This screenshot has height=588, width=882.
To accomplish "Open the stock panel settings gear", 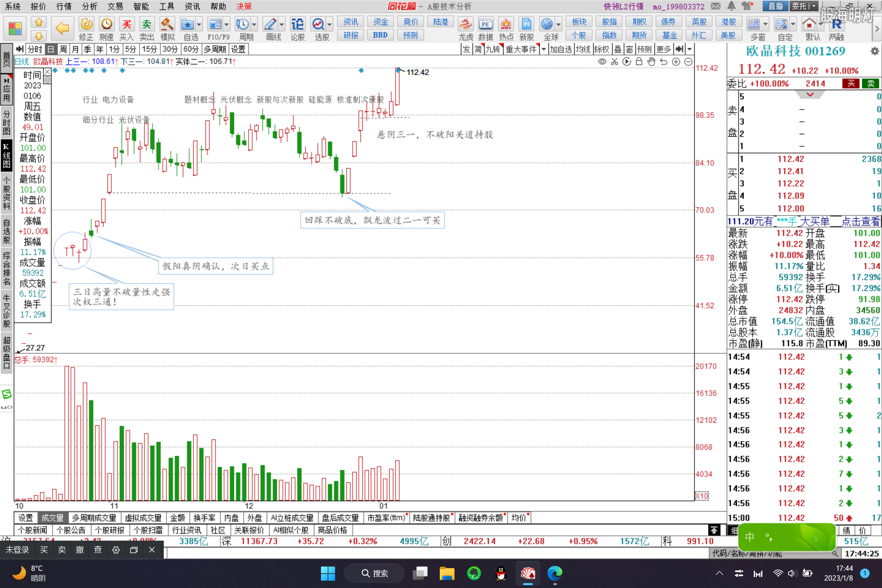I will click(874, 51).
